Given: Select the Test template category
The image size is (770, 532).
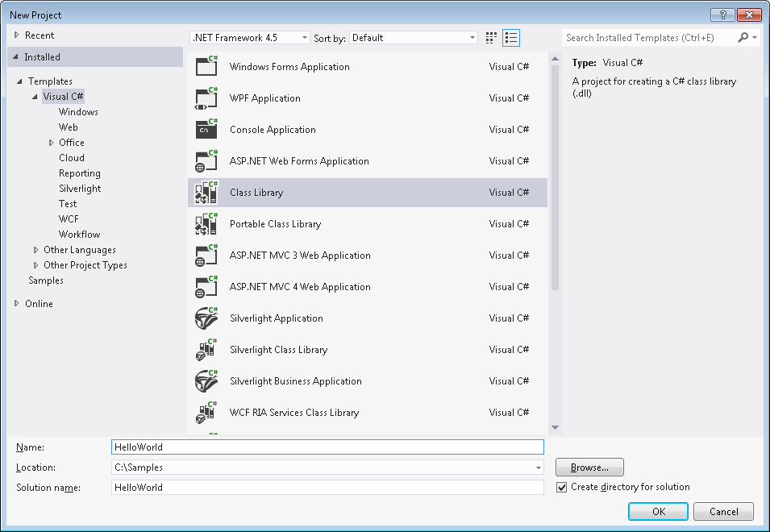Looking at the screenshot, I should [68, 204].
